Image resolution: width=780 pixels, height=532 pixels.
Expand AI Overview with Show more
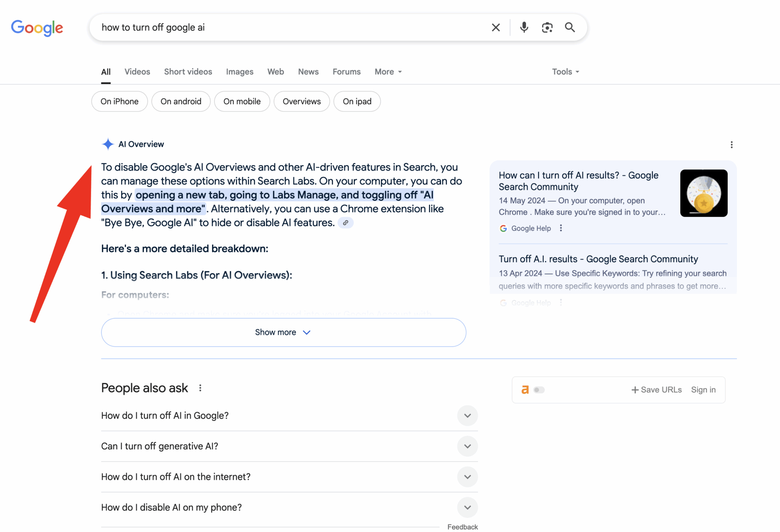coord(283,332)
